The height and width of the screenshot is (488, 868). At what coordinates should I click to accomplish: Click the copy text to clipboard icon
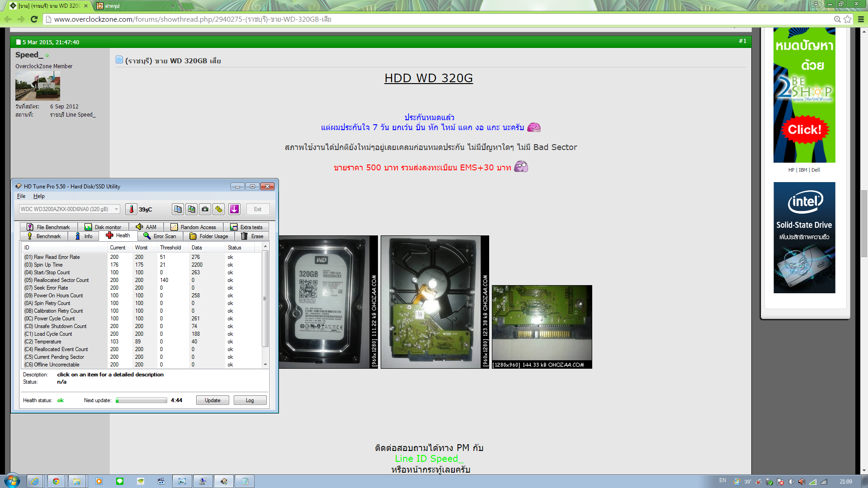178,209
